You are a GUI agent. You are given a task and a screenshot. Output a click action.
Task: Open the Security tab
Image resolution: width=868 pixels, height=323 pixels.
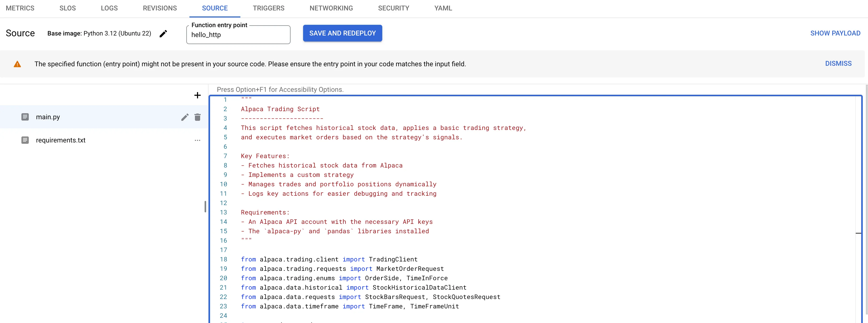click(393, 8)
